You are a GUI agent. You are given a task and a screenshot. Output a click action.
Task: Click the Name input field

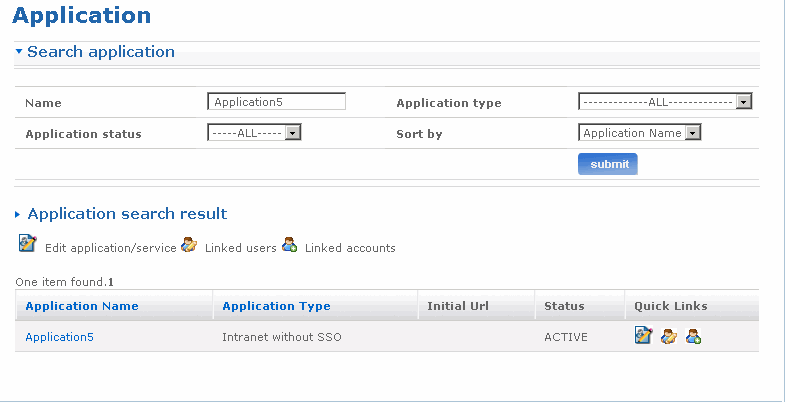click(x=276, y=102)
